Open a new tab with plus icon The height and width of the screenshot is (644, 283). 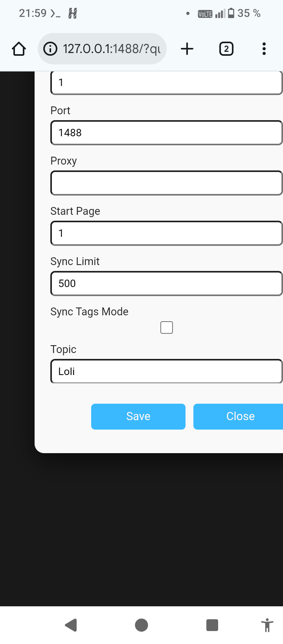[187, 49]
